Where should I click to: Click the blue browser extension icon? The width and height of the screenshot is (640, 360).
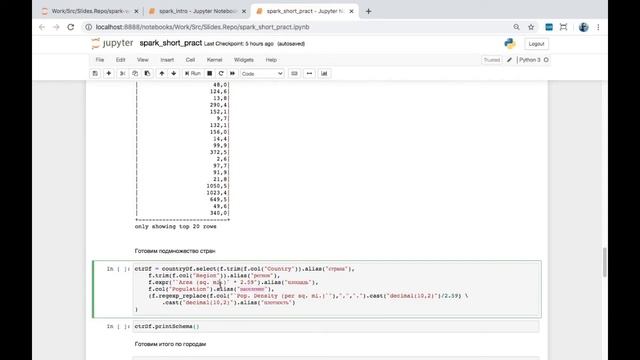click(549, 27)
